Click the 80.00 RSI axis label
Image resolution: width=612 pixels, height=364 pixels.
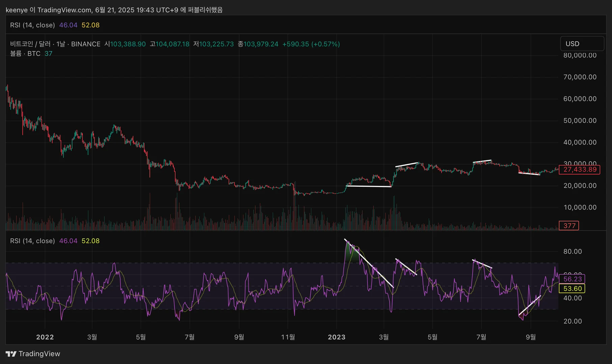click(573, 251)
